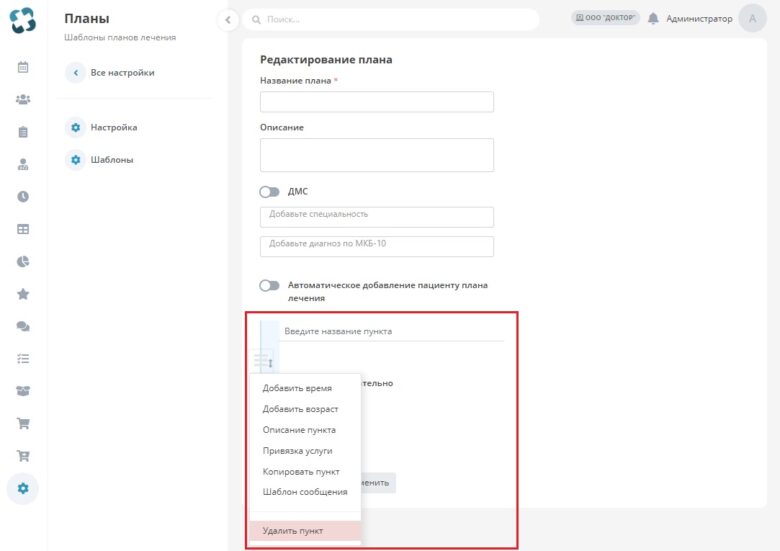Open the second shopping cart icon
Viewport: 780px width, 551px height.
click(x=23, y=456)
